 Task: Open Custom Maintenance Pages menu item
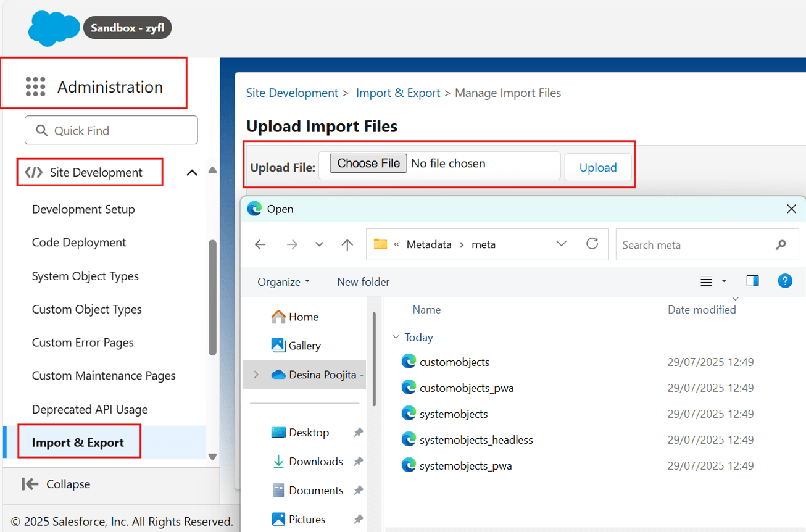point(104,376)
